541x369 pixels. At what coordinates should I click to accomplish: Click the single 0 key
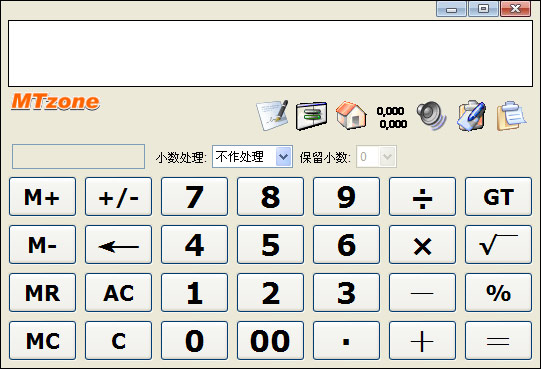[195, 341]
